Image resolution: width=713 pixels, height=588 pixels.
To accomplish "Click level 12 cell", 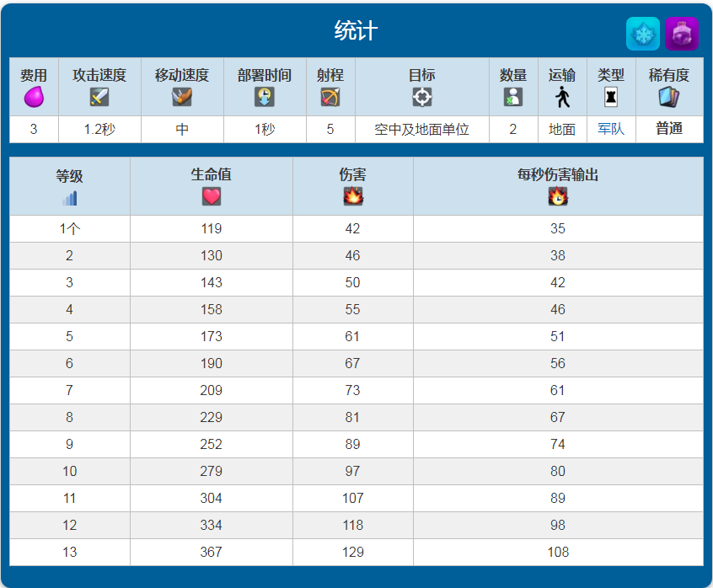I will [x=70, y=526].
